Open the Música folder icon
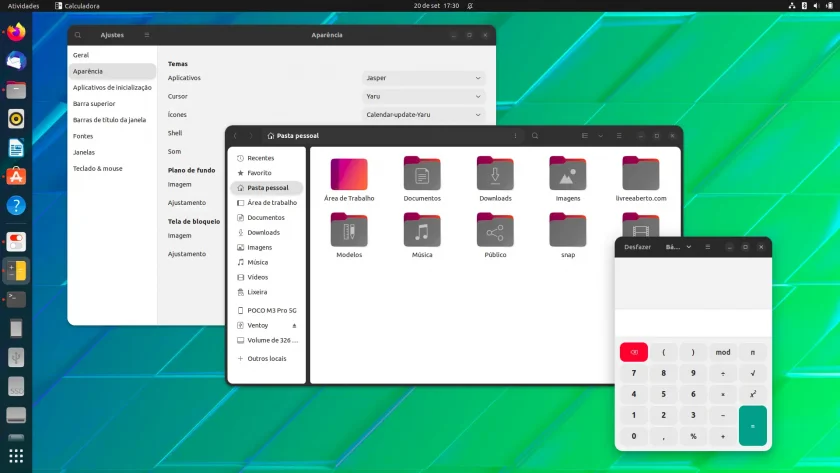 pyautogui.click(x=422, y=230)
